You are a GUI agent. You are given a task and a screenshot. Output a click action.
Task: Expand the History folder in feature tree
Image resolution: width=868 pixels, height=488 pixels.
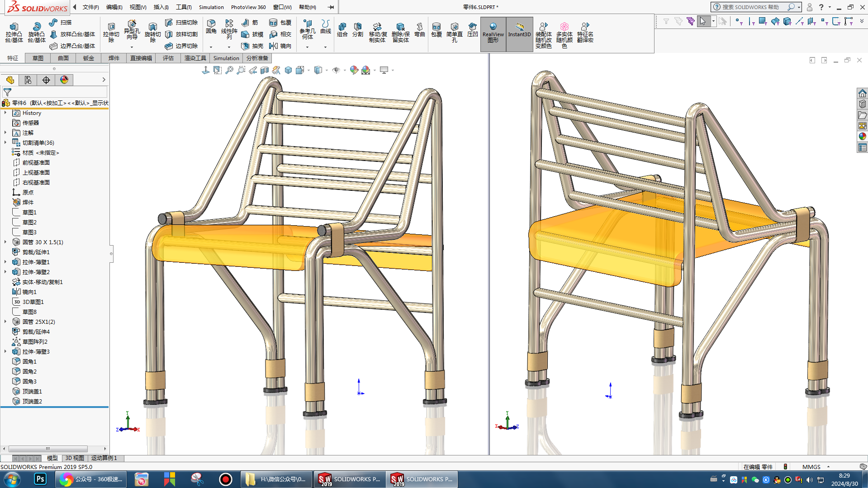coord(5,113)
